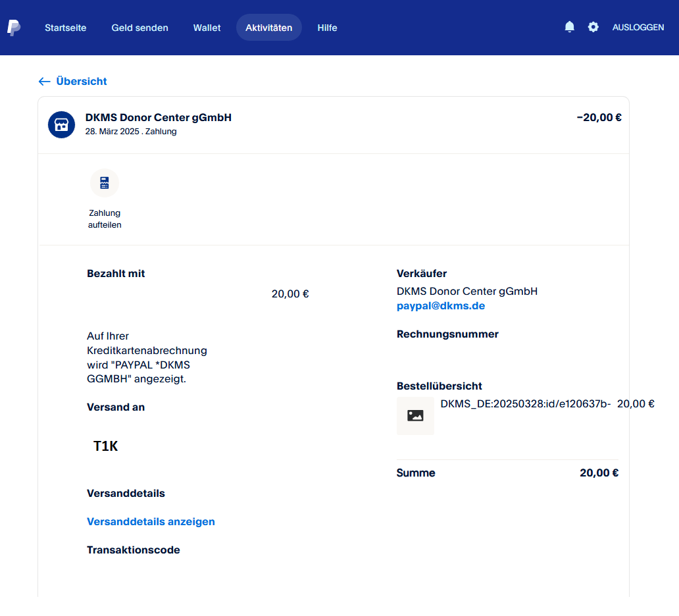Click the Zahlung aufteilen calculator icon

click(x=105, y=183)
